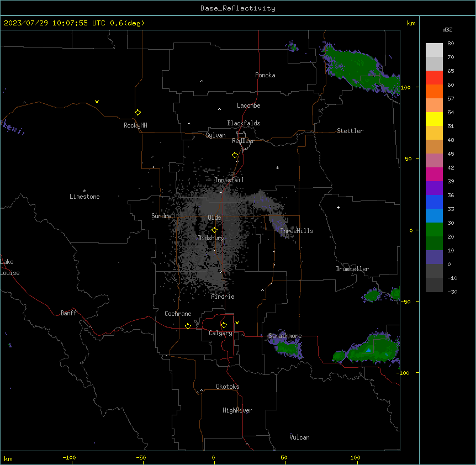Viewport: 476px width, 465px height.
Task: Click the -50 tick on right axis
Action: [405, 302]
